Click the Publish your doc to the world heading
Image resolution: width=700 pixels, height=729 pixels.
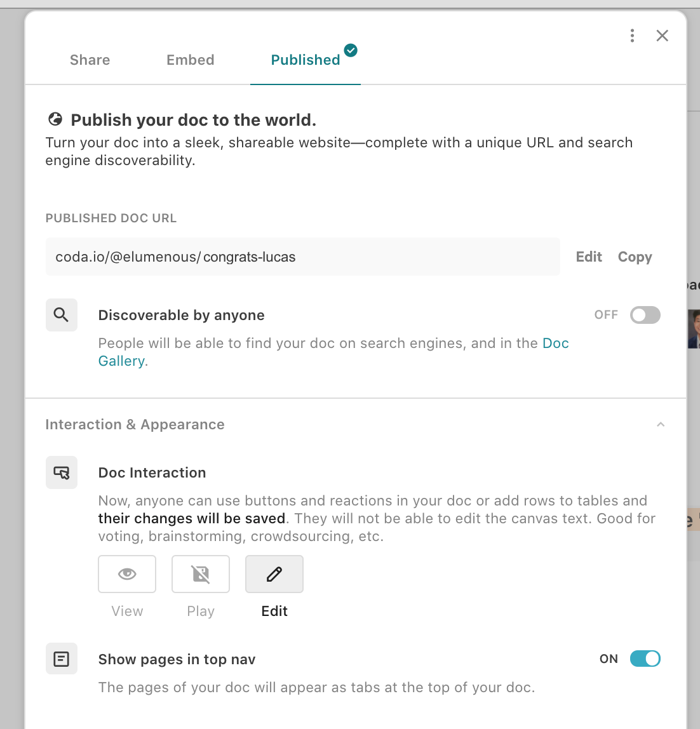[x=194, y=120]
